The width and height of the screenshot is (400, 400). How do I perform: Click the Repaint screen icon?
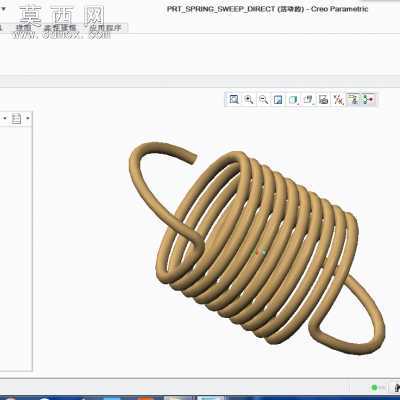(278, 99)
